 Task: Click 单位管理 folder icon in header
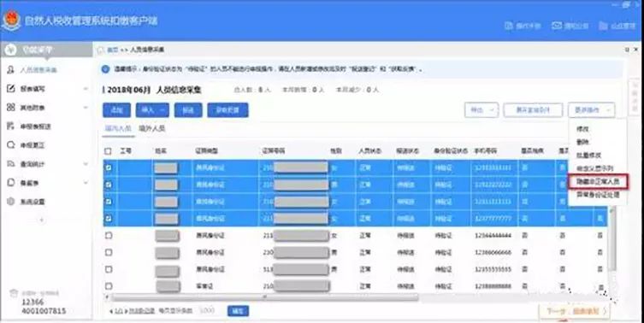[603, 26]
